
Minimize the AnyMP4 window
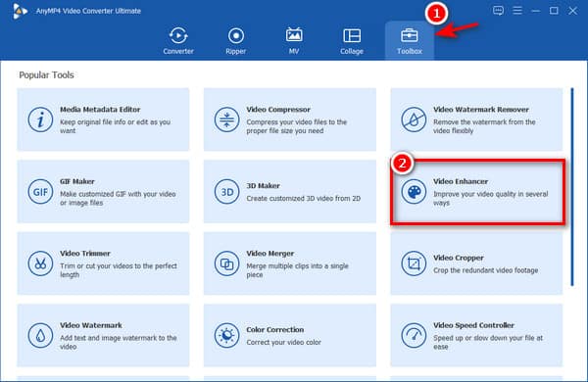point(535,11)
